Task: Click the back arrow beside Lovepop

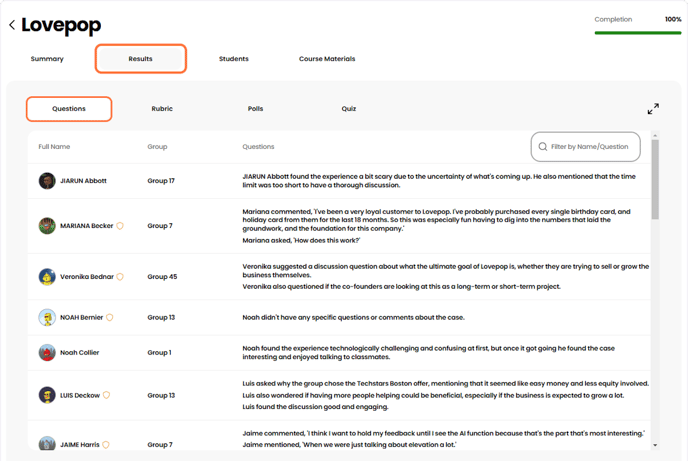Action: 12,25
